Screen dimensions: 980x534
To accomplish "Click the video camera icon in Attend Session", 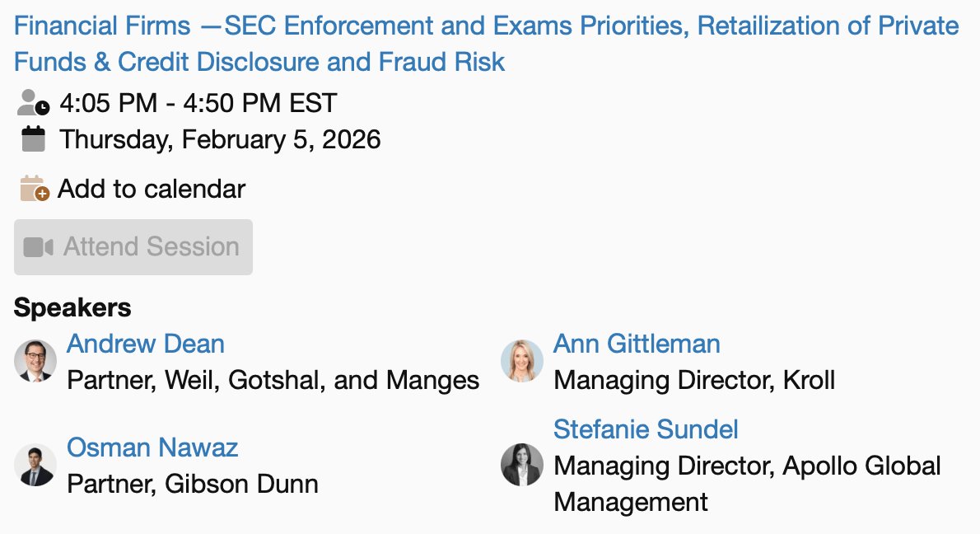I will pyautogui.click(x=38, y=247).
